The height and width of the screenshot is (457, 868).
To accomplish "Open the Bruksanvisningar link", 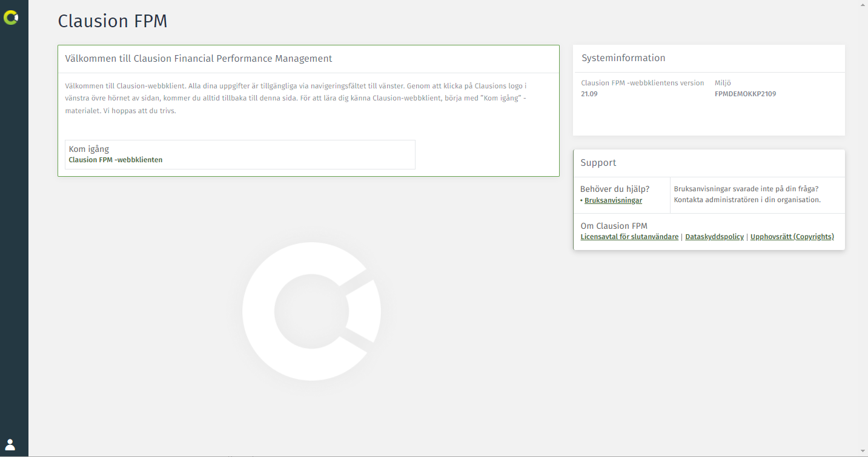I will (x=613, y=200).
